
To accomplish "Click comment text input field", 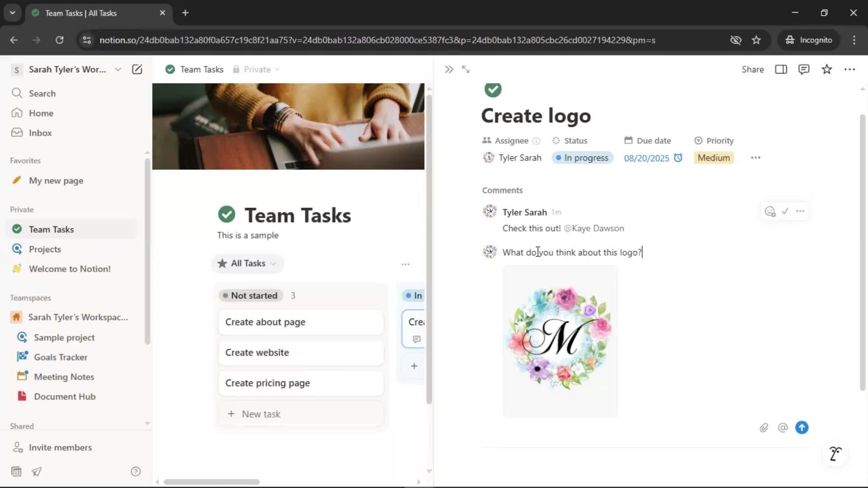I will tap(572, 252).
